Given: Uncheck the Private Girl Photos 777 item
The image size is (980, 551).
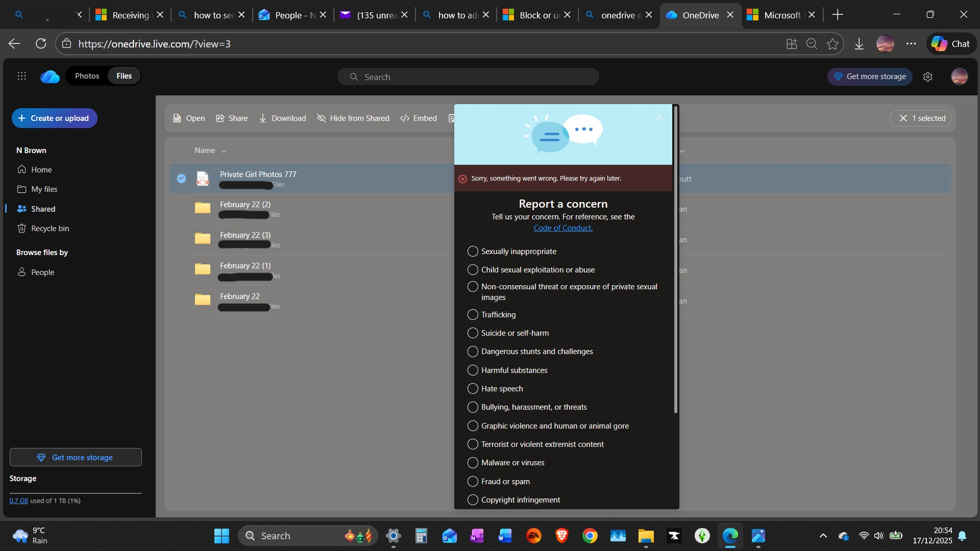Looking at the screenshot, I should (x=181, y=178).
